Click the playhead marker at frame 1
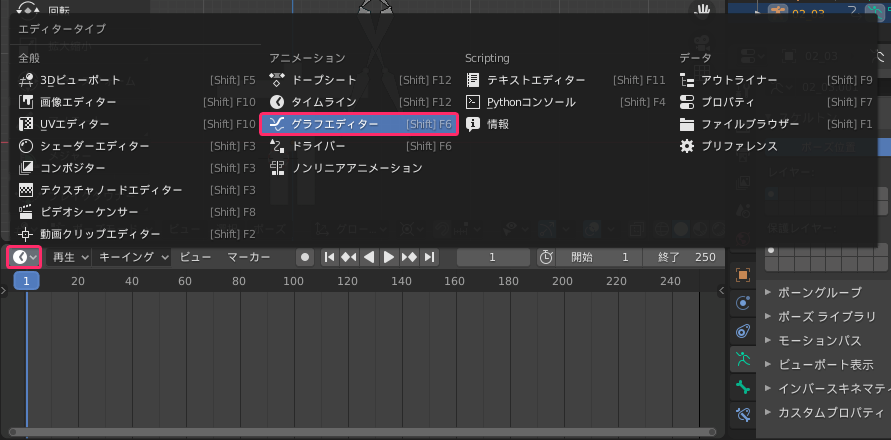Screen dimensions: 891x440 [x=26, y=281]
